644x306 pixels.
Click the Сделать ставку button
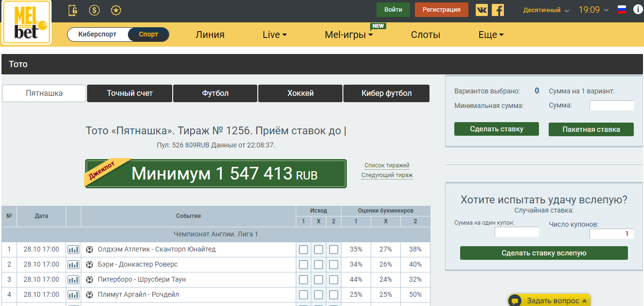click(x=497, y=129)
